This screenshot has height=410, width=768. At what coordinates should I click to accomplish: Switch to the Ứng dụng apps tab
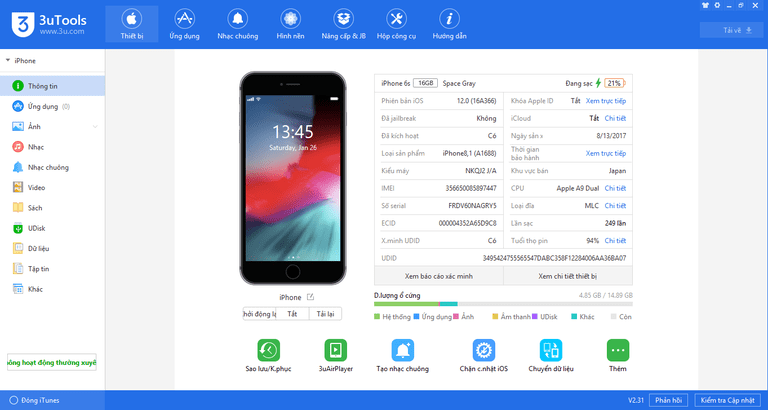click(x=184, y=24)
